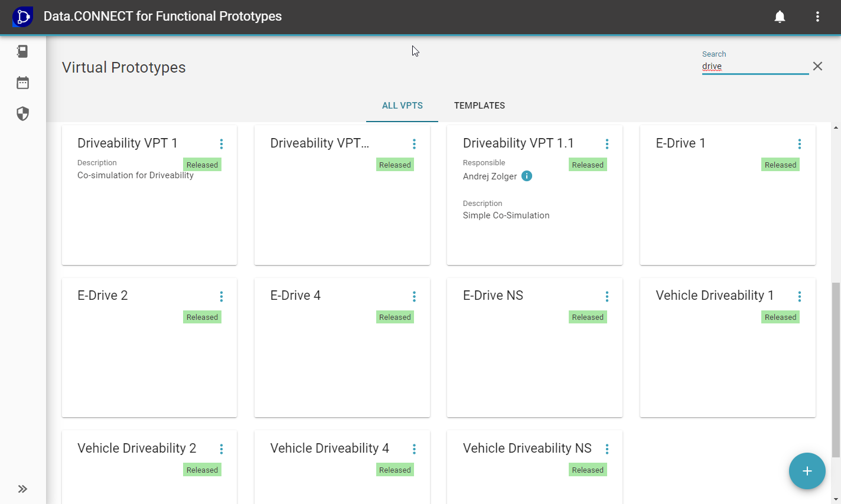Click Released badge on E-Drive NS

[588, 317]
